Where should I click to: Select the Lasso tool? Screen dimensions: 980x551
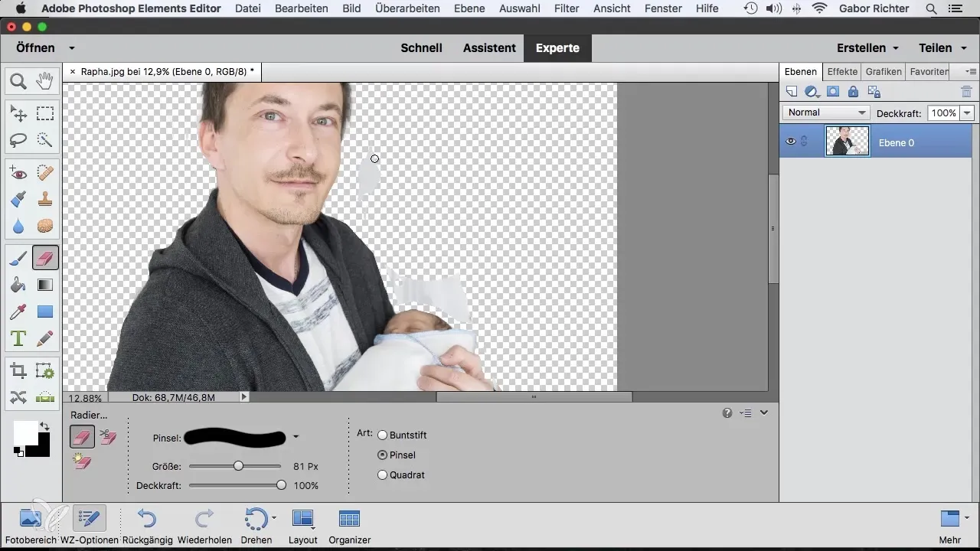[x=18, y=140]
